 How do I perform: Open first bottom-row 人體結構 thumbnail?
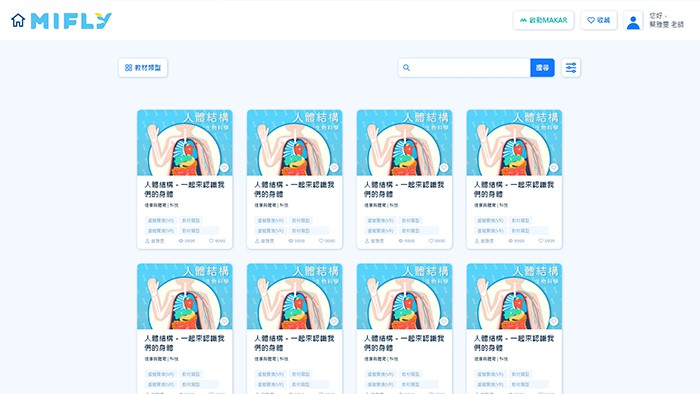click(x=185, y=296)
